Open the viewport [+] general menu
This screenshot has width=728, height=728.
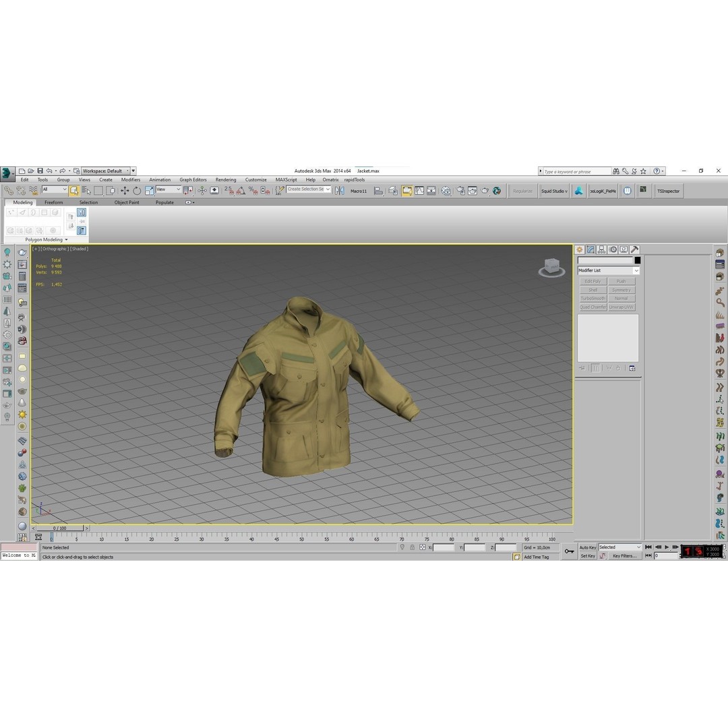click(36, 249)
